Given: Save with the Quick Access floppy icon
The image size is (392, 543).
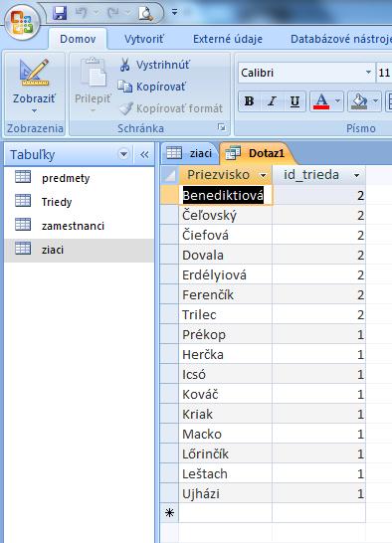Looking at the screenshot, I should tap(60, 13).
